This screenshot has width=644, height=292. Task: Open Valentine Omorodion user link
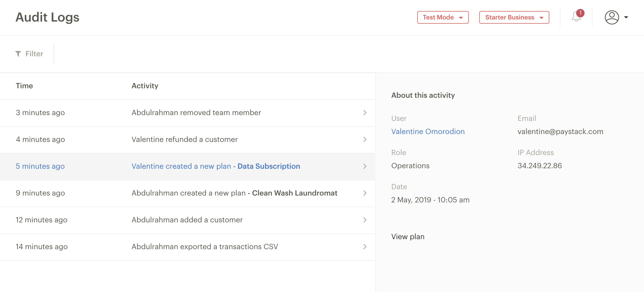(428, 131)
